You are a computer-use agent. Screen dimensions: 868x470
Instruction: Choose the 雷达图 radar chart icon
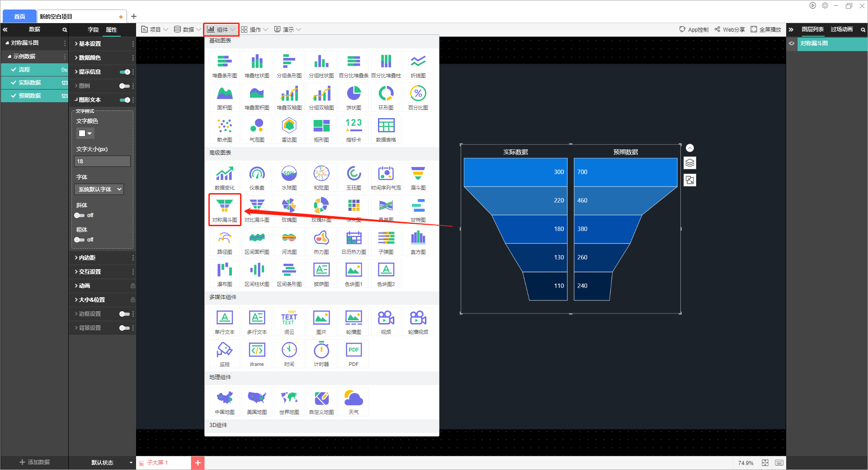point(289,129)
